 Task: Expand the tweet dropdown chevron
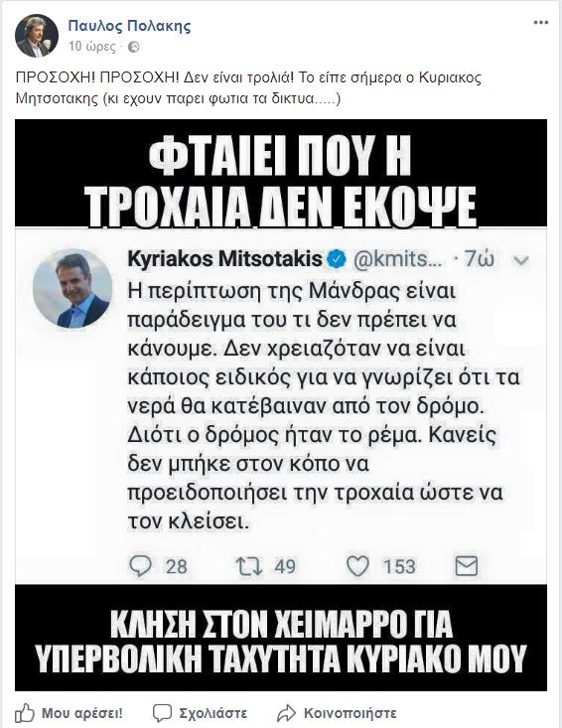(521, 260)
